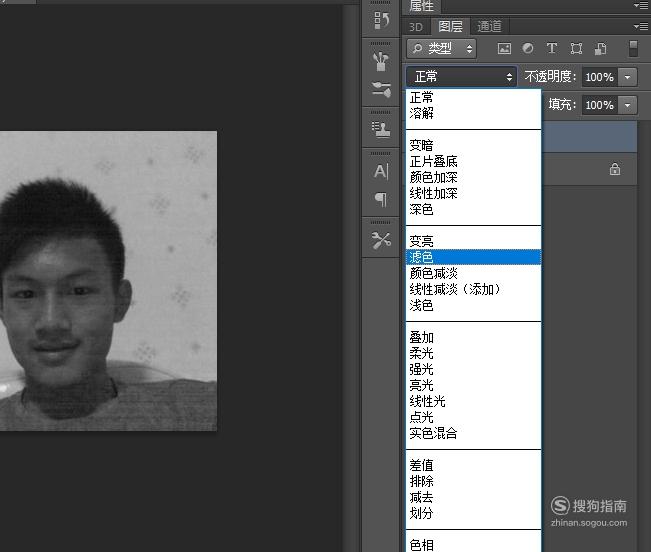Screen dimensions: 651x552
Task: Select 点光 blend mode
Action: pos(473,418)
